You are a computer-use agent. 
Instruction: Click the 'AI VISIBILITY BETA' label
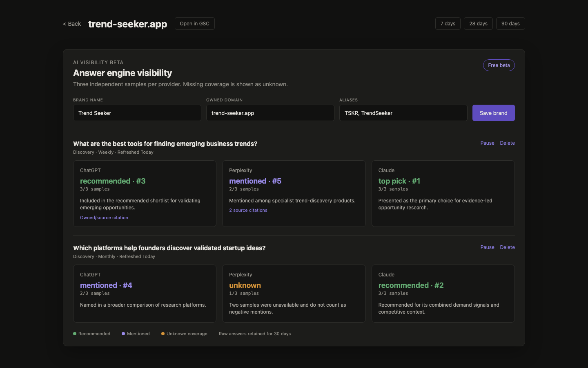98,63
